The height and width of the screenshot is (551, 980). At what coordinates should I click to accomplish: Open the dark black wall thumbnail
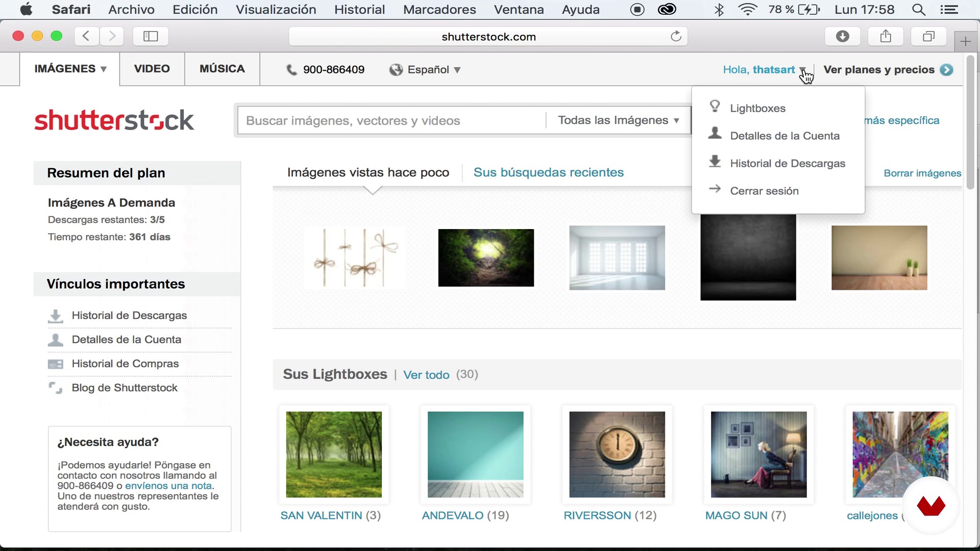click(748, 258)
